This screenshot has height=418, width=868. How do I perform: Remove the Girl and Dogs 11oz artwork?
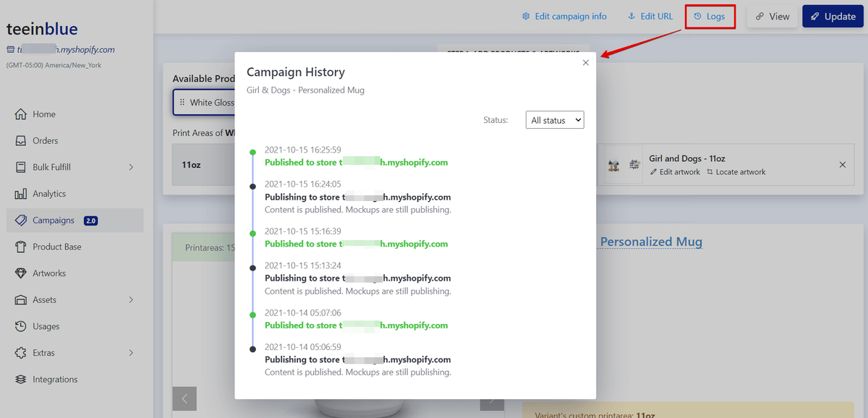tap(842, 165)
